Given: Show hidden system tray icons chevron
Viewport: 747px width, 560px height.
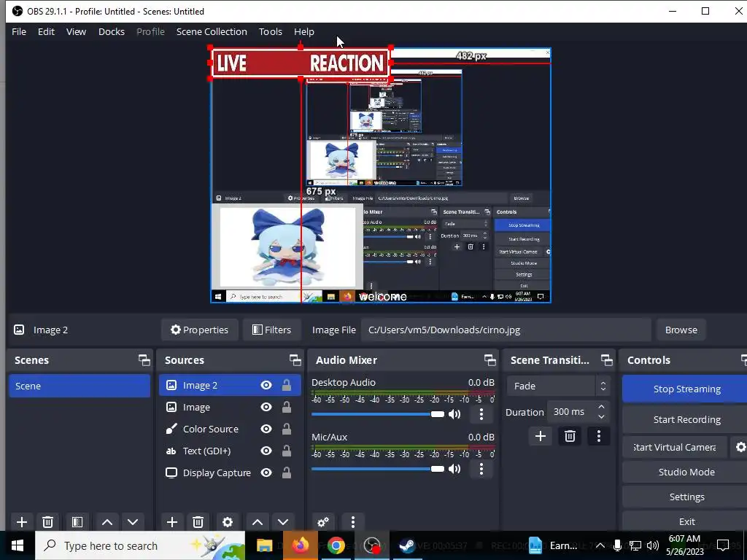Looking at the screenshot, I should click(x=600, y=545).
